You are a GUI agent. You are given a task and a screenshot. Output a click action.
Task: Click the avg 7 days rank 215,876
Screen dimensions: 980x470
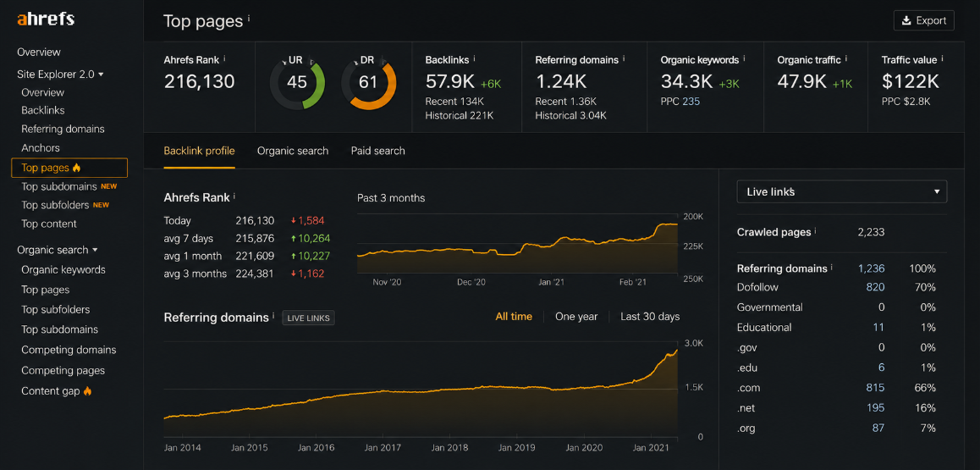(x=255, y=238)
